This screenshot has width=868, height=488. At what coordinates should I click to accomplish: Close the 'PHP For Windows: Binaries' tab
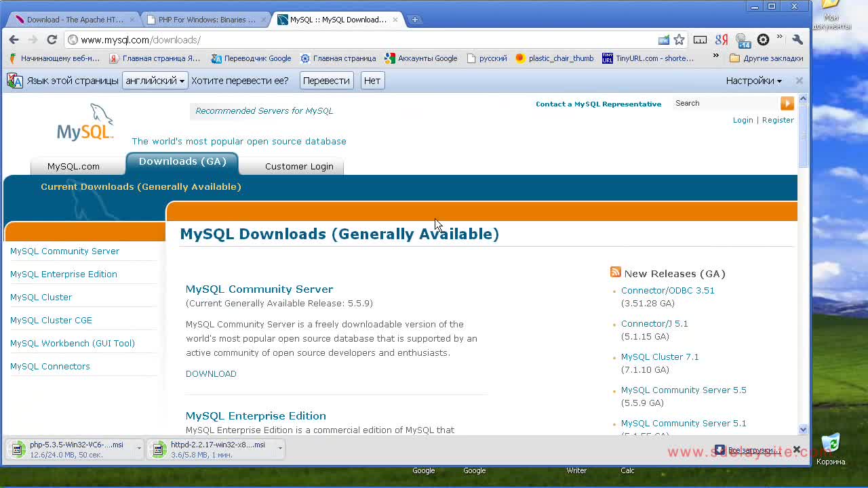click(x=264, y=20)
